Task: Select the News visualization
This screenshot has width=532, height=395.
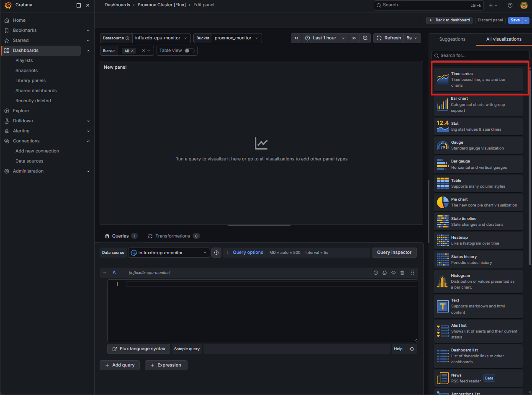Action: [478, 378]
